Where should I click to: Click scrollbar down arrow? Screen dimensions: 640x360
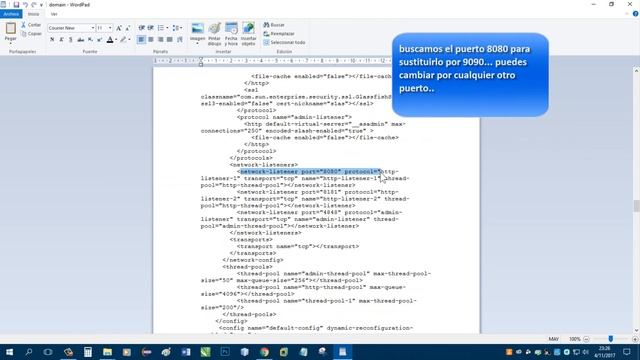636,331
